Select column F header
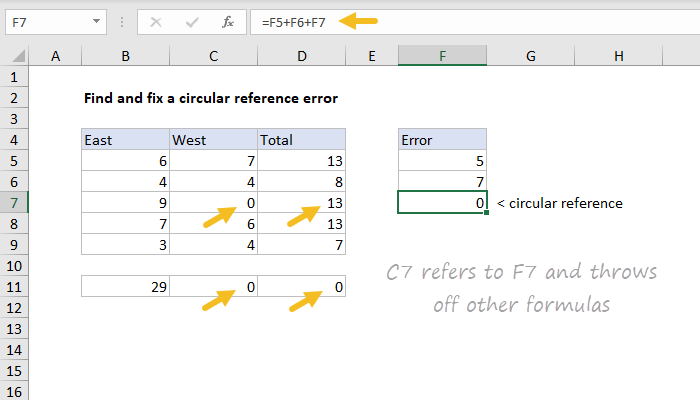The image size is (700, 400). click(442, 56)
